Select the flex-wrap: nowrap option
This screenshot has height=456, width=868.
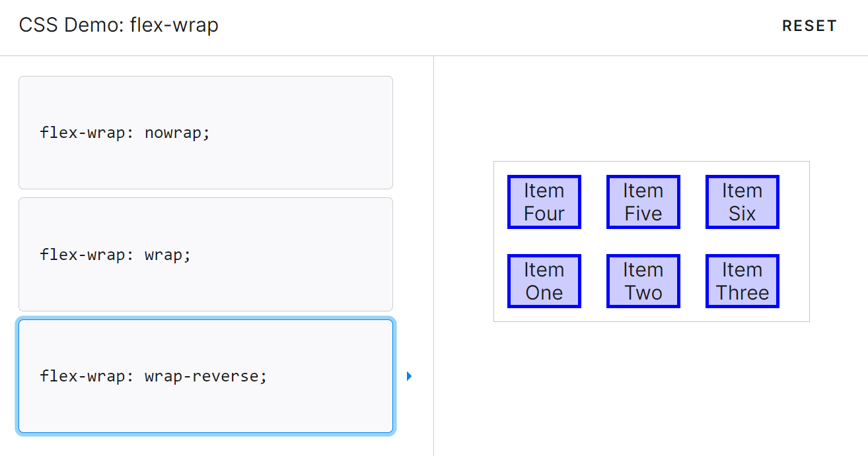click(x=205, y=133)
